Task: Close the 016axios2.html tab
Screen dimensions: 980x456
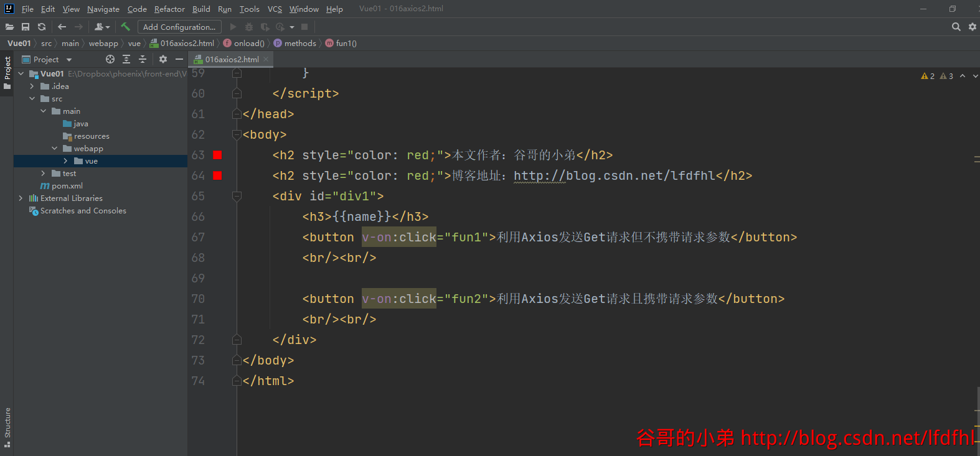Action: [x=266, y=59]
